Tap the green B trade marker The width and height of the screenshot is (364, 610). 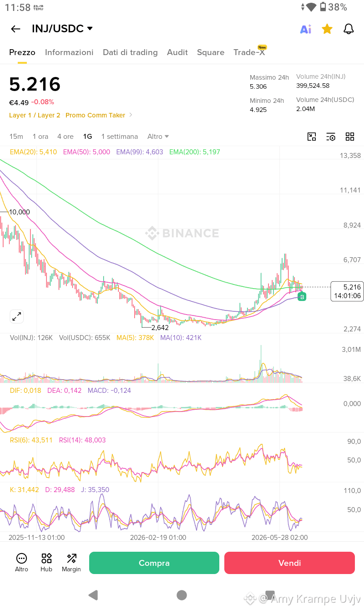click(302, 297)
